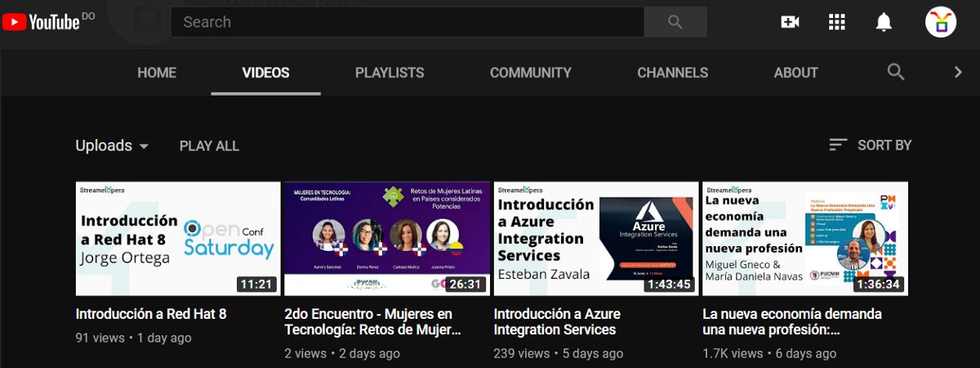
Task: Click title '2do Encuentro - Mujeres en Tecnología'
Action: [x=373, y=322]
